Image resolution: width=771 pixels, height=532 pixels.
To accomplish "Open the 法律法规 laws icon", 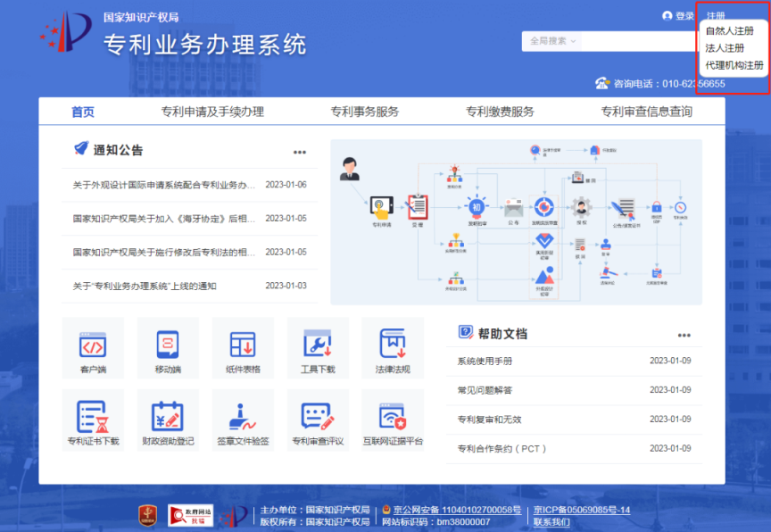I will tap(393, 348).
